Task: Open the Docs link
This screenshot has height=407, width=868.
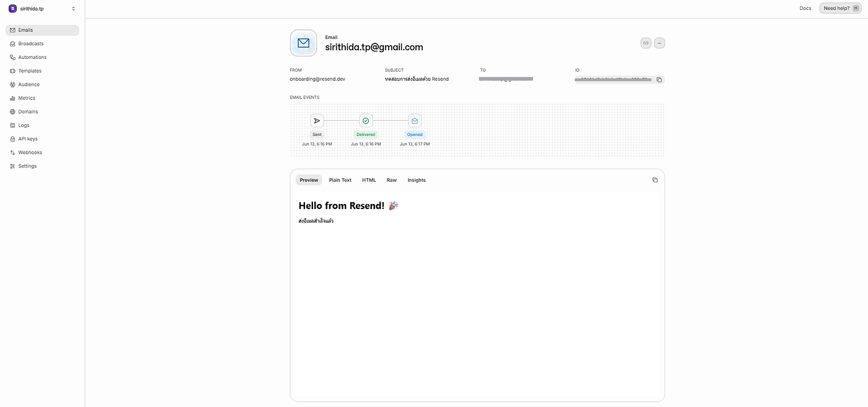Action: (805, 8)
